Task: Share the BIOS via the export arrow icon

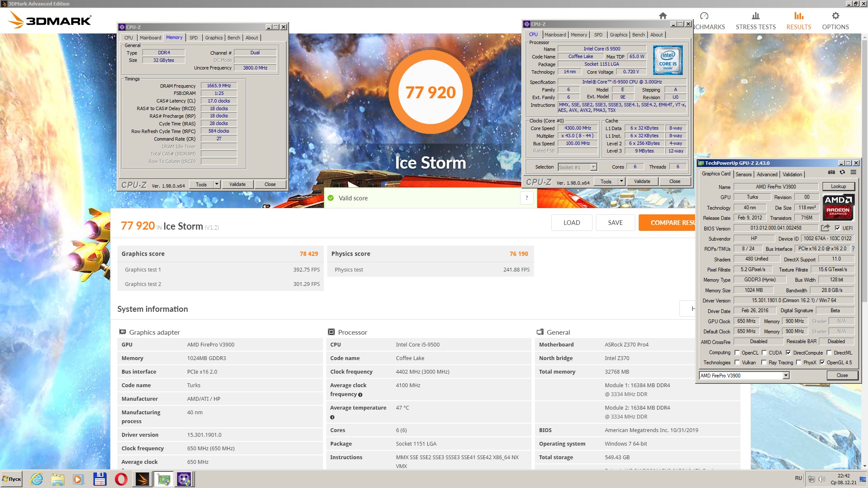Action: tap(825, 228)
